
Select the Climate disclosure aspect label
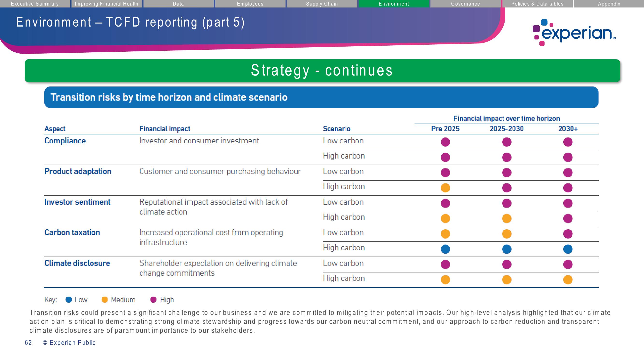(77, 263)
